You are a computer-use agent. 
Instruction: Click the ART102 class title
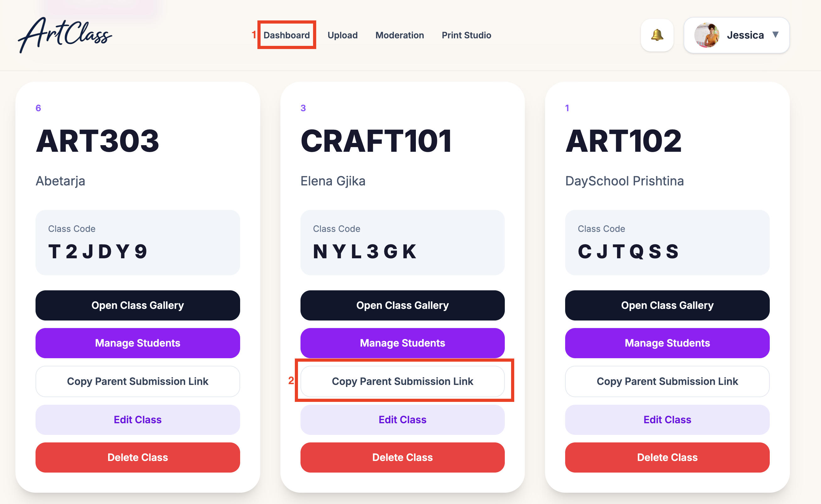[624, 141]
